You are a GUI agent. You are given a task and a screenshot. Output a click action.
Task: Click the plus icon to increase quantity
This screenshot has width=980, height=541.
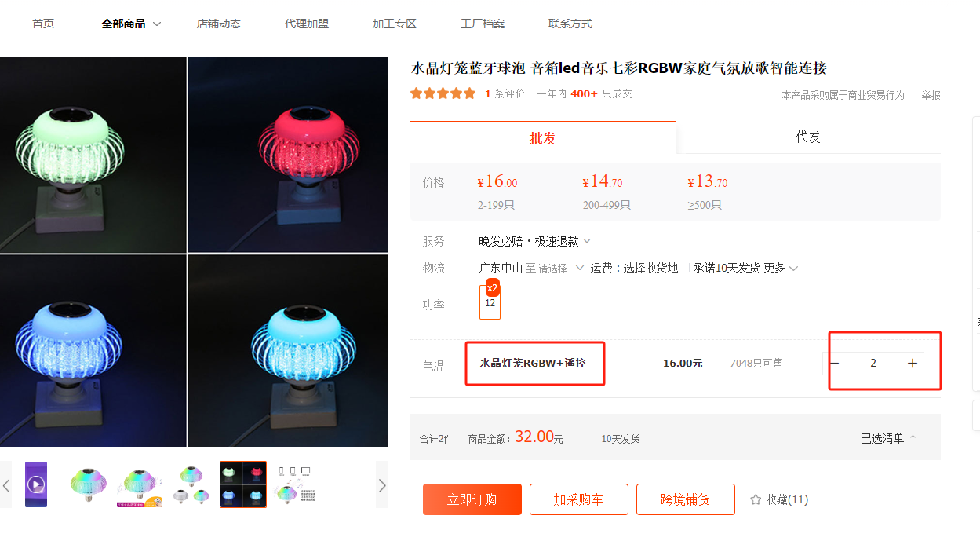click(913, 364)
